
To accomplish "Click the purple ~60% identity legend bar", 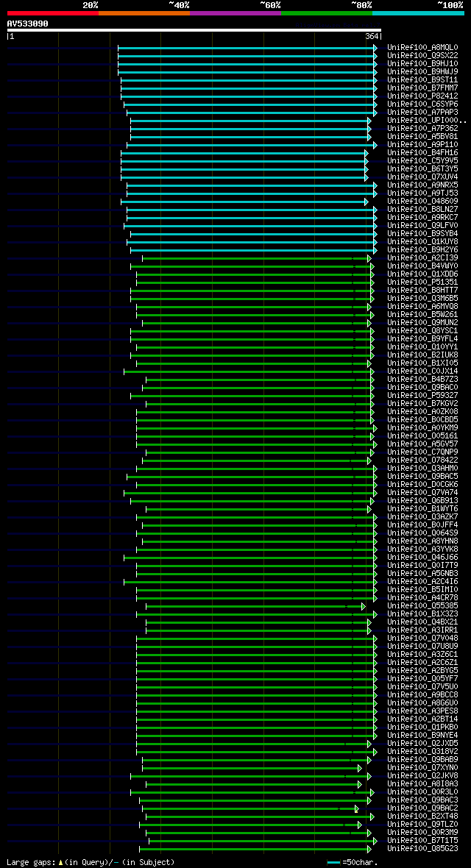I will pos(235,13).
